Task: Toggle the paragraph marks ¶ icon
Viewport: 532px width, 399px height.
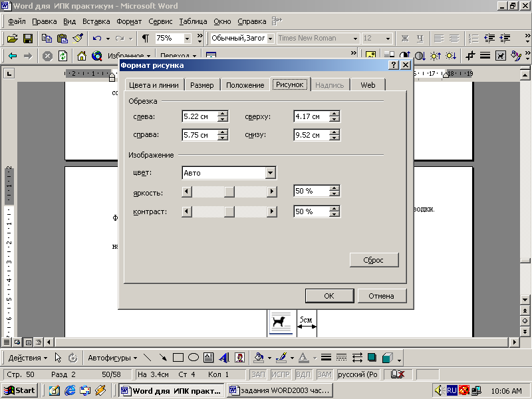Action: click(145, 39)
